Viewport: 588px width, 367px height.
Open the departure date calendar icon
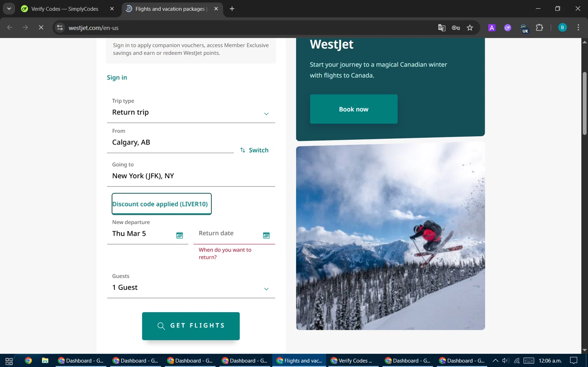pos(180,235)
